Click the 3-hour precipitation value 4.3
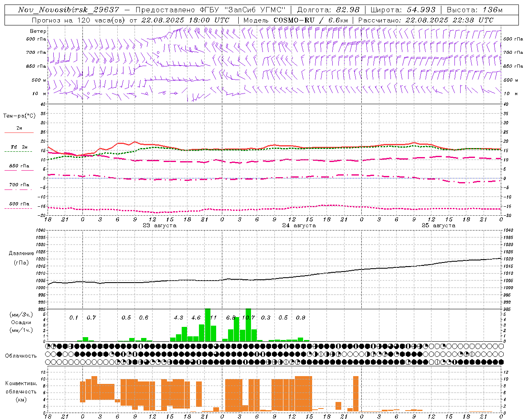 click(178, 317)
